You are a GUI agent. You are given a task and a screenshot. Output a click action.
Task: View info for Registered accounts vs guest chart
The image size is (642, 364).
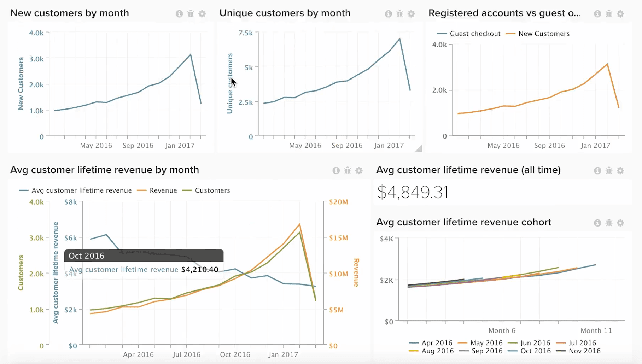coord(597,14)
